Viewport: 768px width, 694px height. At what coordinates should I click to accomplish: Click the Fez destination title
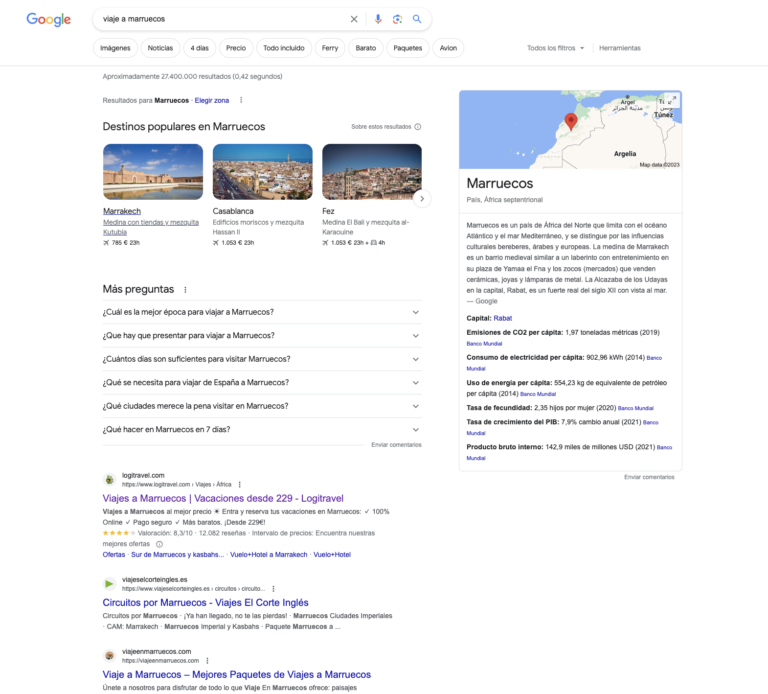328,211
